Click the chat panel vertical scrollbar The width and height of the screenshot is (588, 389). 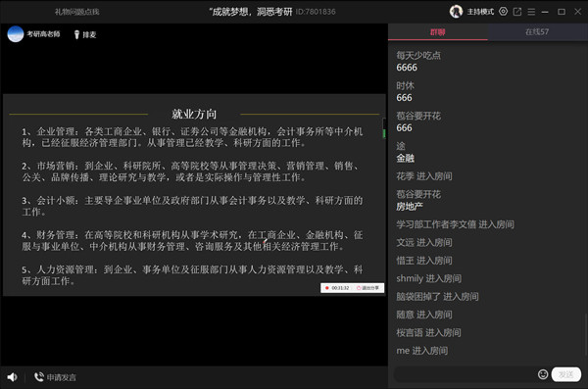point(586,334)
